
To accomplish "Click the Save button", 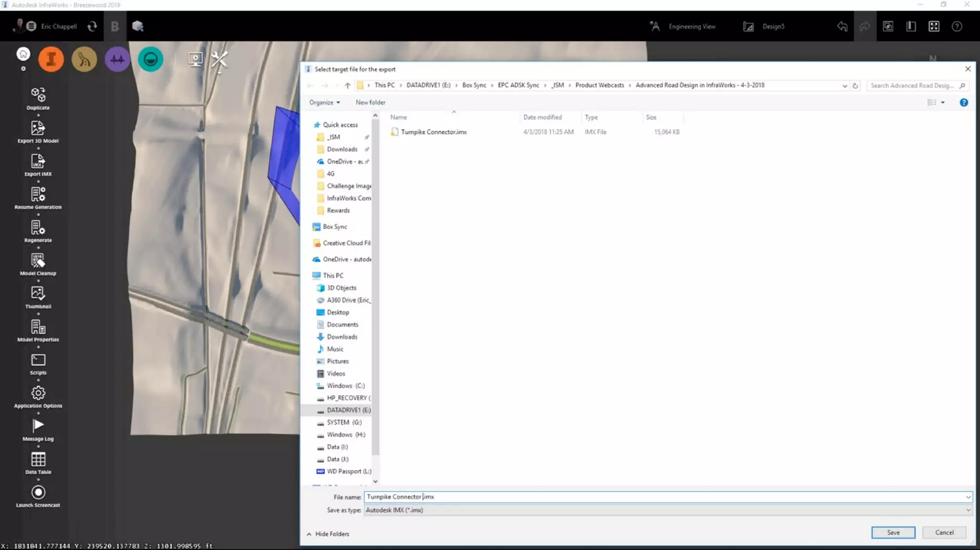I will click(x=893, y=532).
